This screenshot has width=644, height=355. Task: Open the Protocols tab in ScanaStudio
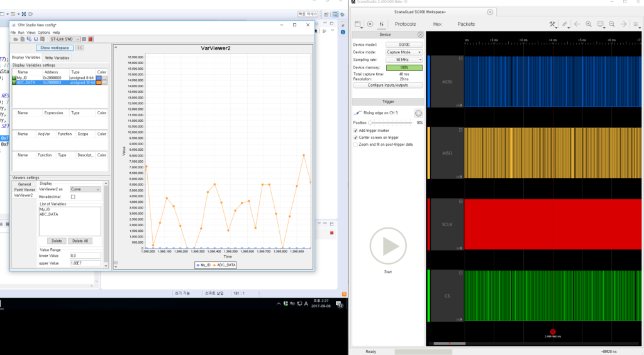[x=405, y=24]
